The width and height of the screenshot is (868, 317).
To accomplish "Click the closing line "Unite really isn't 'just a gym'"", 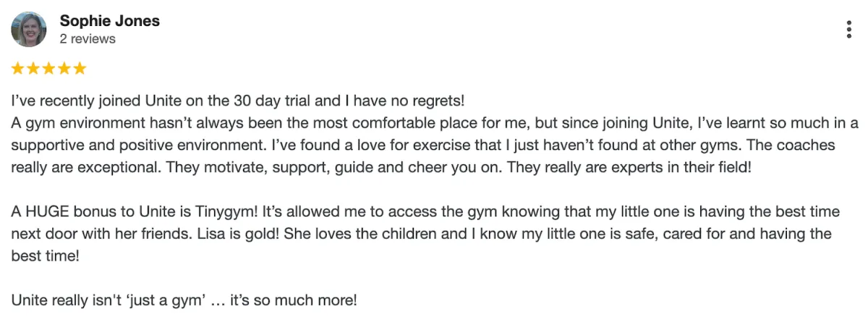I will click(108, 300).
